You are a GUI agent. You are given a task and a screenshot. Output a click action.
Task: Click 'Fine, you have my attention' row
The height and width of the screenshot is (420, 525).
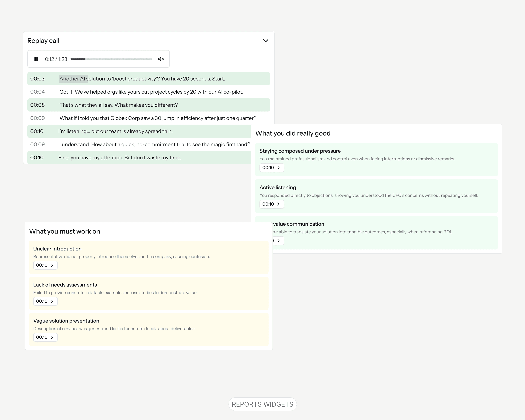click(x=120, y=157)
